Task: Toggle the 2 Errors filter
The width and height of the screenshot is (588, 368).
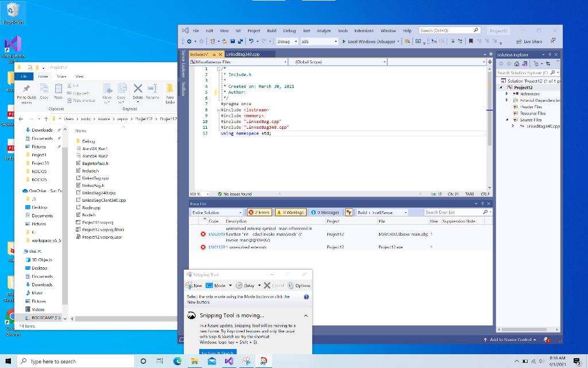Action: click(259, 212)
